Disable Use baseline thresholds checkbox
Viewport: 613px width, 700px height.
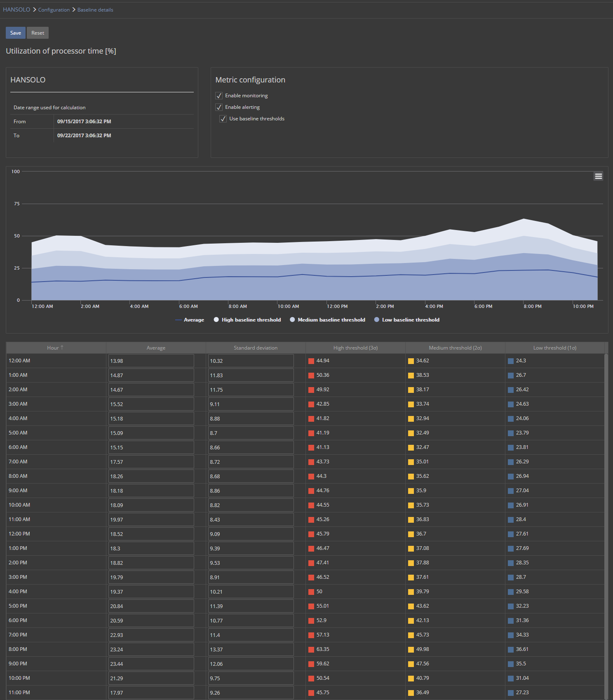click(x=223, y=119)
